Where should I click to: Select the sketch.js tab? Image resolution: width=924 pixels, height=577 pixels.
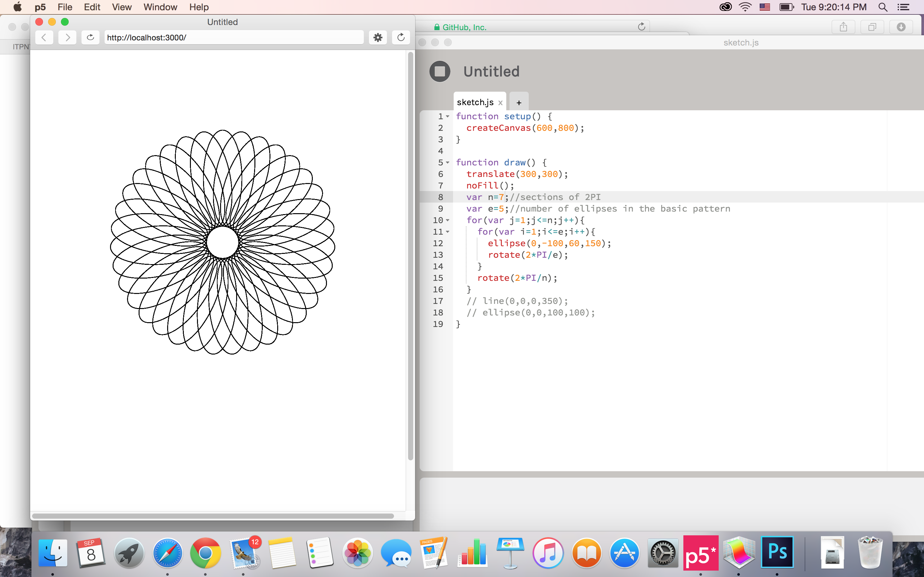point(475,102)
